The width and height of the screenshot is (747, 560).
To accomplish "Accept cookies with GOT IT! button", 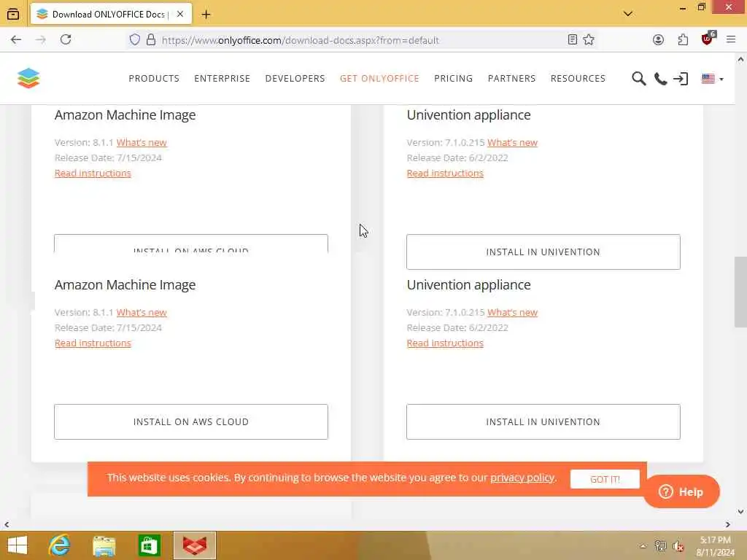I will point(605,479).
